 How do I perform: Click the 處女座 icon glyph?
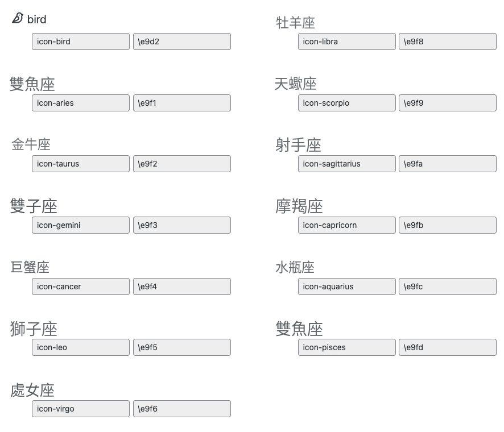click(x=32, y=391)
